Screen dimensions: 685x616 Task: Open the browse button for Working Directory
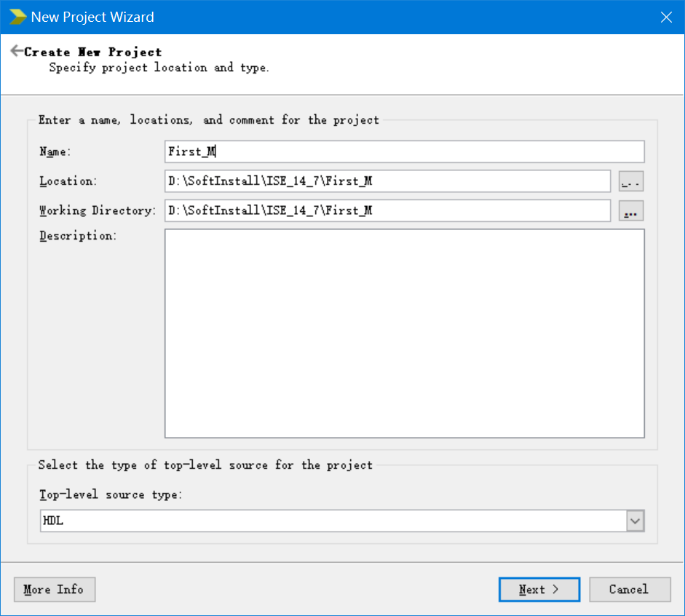click(631, 211)
